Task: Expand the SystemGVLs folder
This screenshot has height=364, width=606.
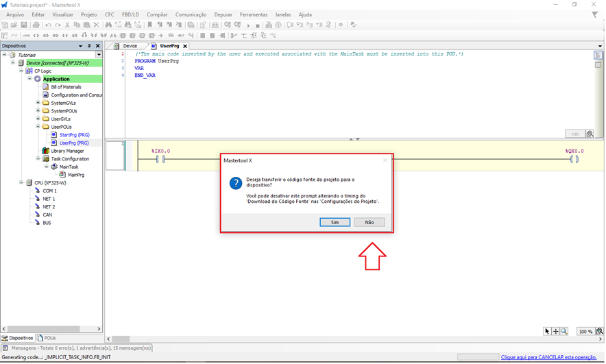Action: click(38, 103)
